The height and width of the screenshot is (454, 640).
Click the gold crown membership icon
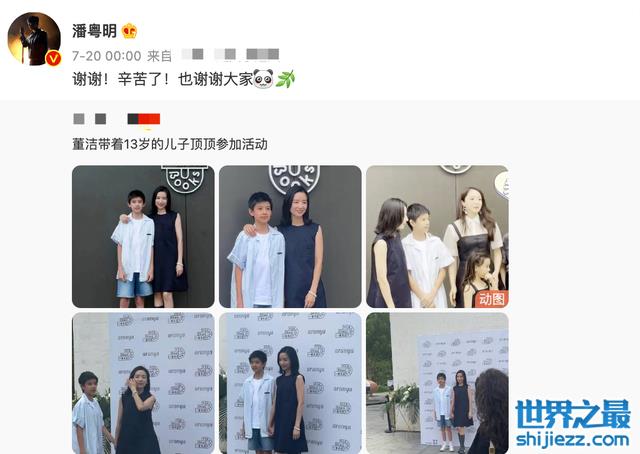coord(129,31)
